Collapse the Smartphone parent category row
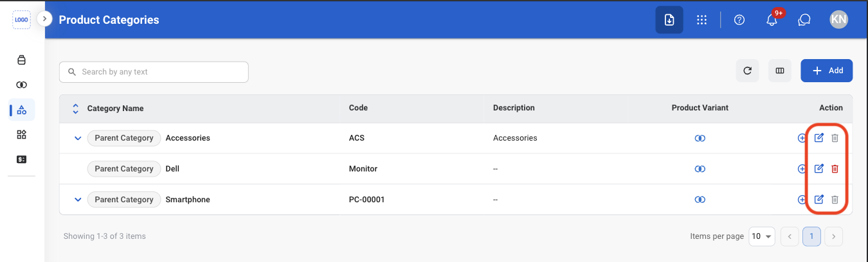 coord(78,200)
